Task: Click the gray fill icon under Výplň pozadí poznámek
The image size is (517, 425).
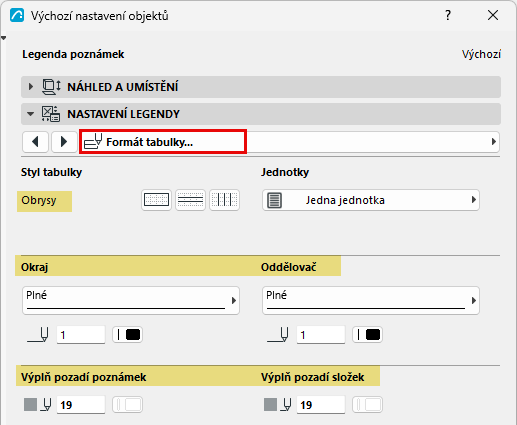Action: click(30, 405)
